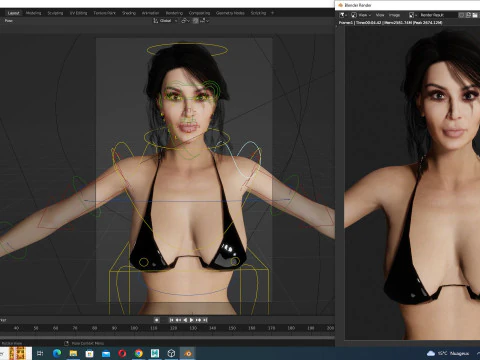Switch to the Shading workspace tab
Image resolution: width=480 pixels, height=360 pixels.
click(129, 13)
